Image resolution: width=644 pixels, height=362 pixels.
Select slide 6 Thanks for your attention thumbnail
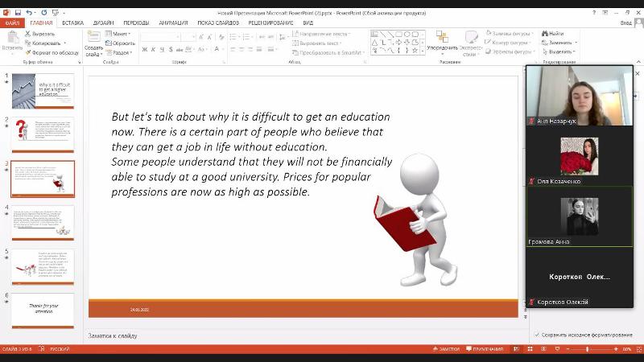pos(43,311)
